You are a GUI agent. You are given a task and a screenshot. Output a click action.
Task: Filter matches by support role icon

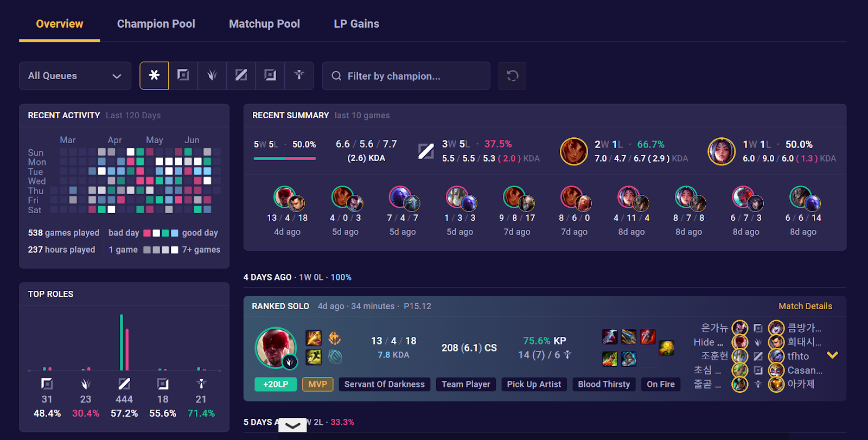click(x=299, y=75)
